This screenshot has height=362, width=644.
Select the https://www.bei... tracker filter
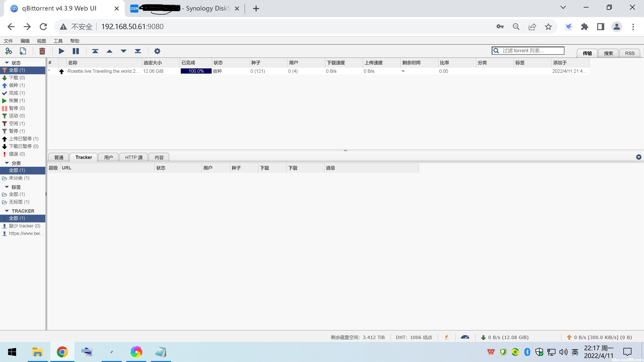coord(26,233)
